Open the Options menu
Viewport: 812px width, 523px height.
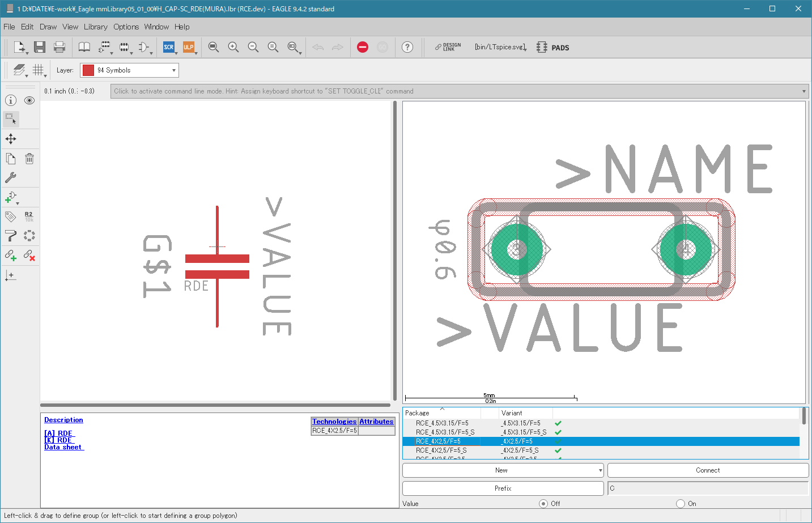[126, 27]
